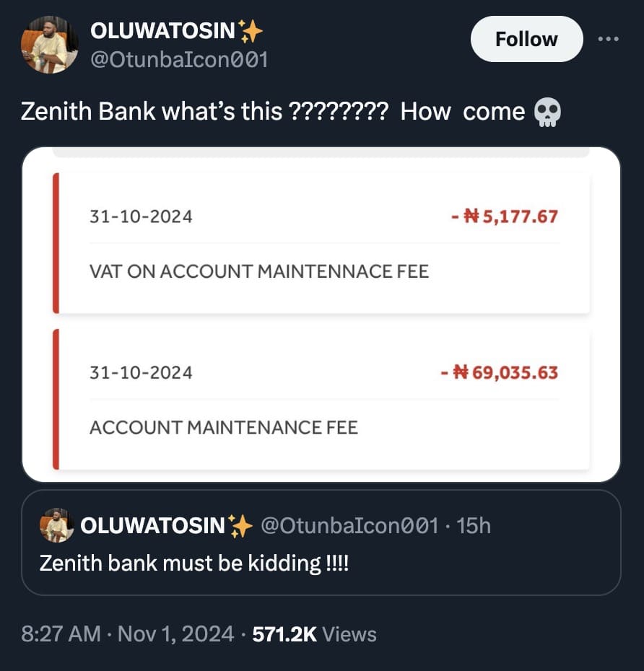Open the 571.2K Views link
Screen dimensions: 644x671
point(313,634)
